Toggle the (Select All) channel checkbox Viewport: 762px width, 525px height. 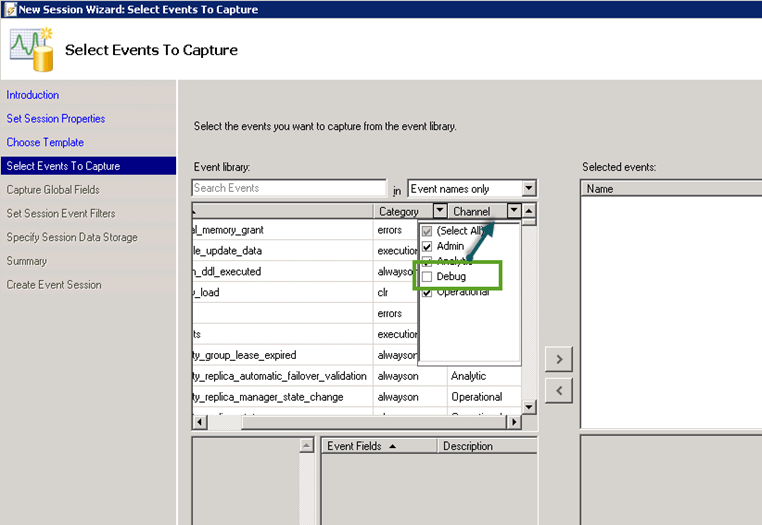(x=428, y=231)
